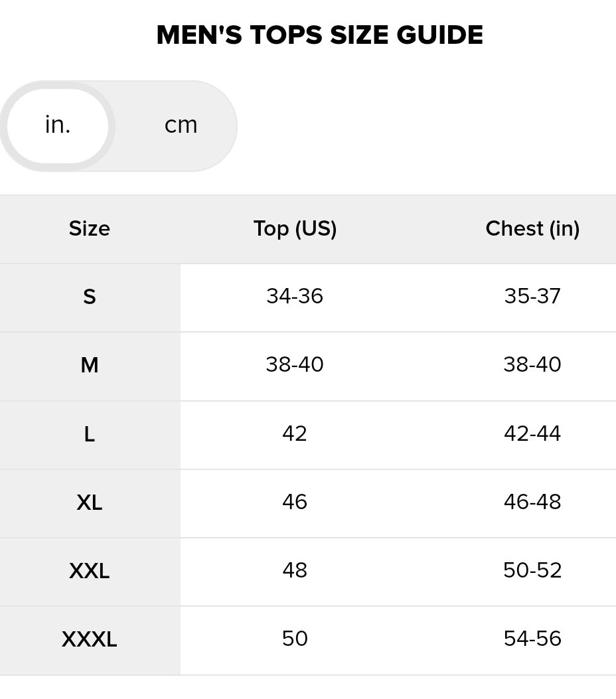Select the XL size row label
Image resolution: width=616 pixels, height=699 pixels.
(90, 503)
